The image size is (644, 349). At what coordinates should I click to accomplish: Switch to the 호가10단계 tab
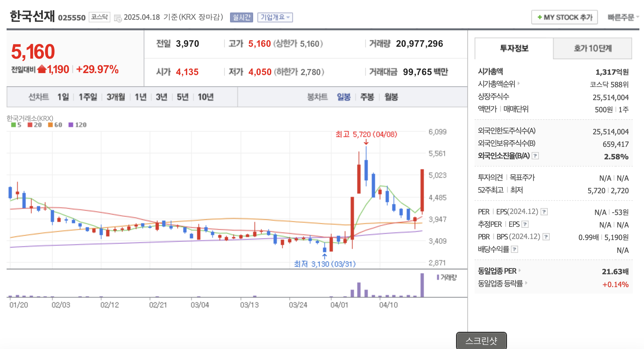pos(593,48)
